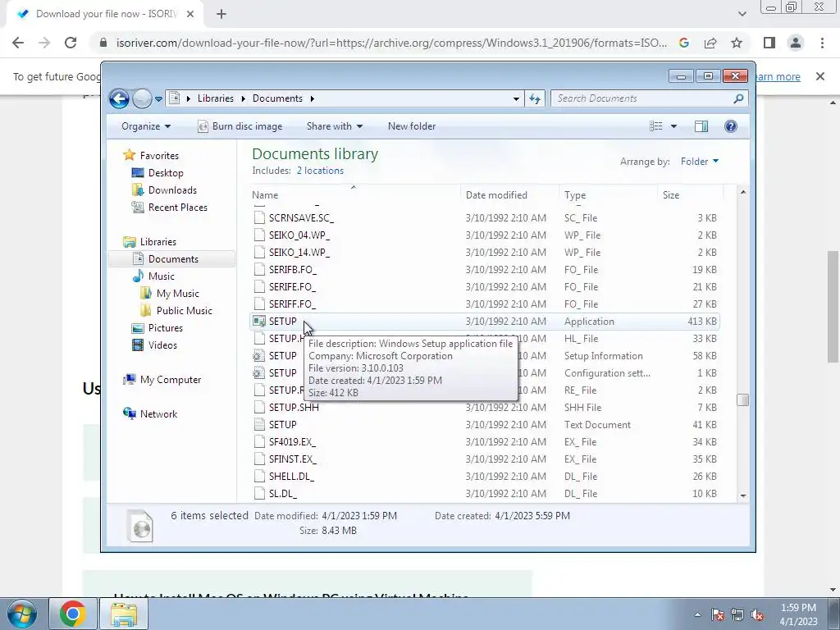The height and width of the screenshot is (630, 840).
Task: Reload the Chrome page
Action: pos(71,43)
